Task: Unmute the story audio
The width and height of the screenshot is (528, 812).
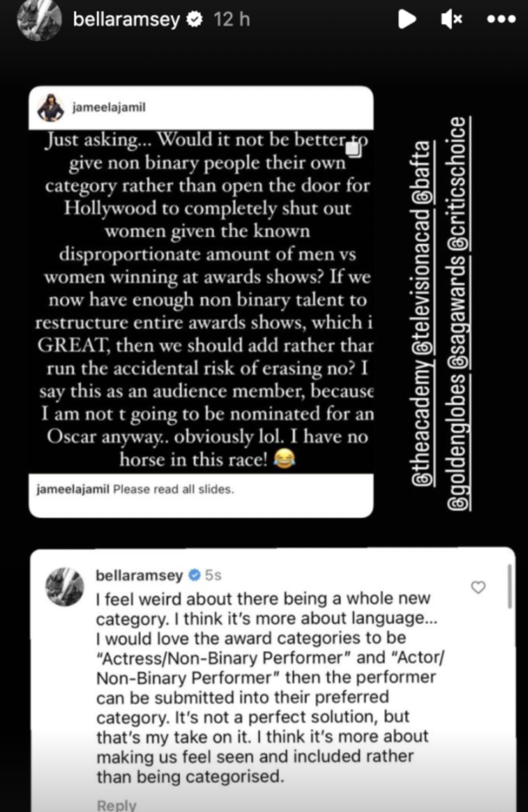Action: pyautogui.click(x=451, y=20)
